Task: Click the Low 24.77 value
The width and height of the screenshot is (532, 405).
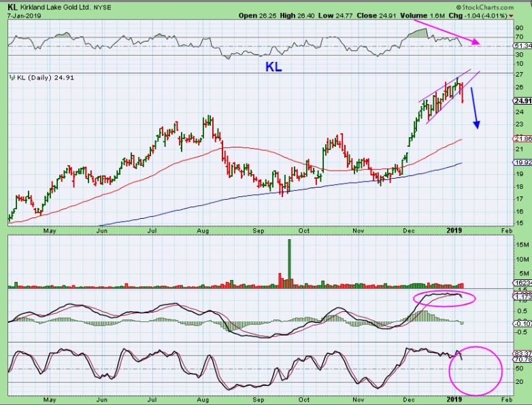Action: (x=335, y=16)
